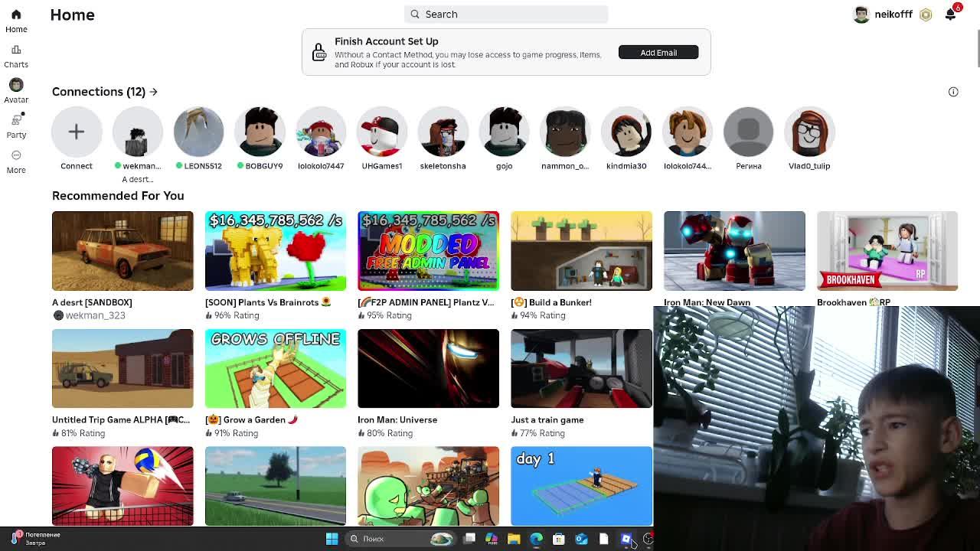Open F2P ADMIN PANEL Plantz game thumbnail
Viewport: 980px width, 551px height.
[428, 251]
